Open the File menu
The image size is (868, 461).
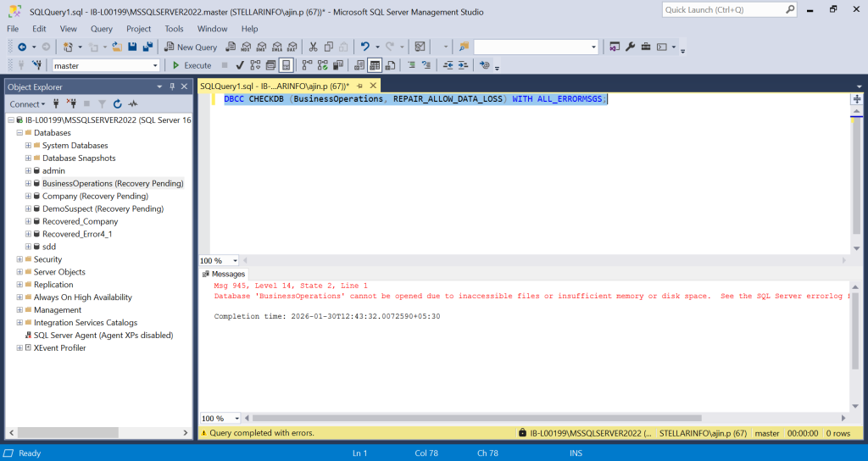point(13,29)
